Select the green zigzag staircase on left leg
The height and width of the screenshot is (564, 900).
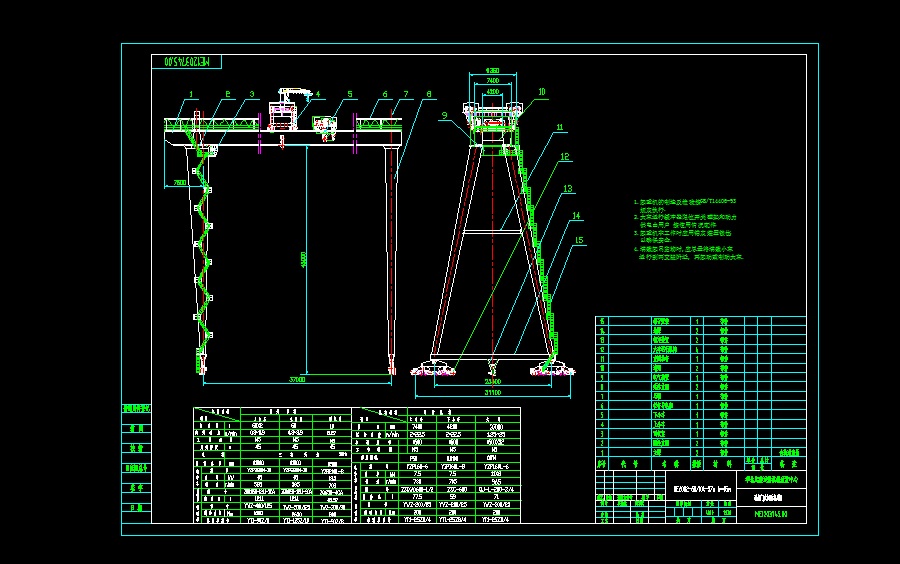[x=207, y=260]
